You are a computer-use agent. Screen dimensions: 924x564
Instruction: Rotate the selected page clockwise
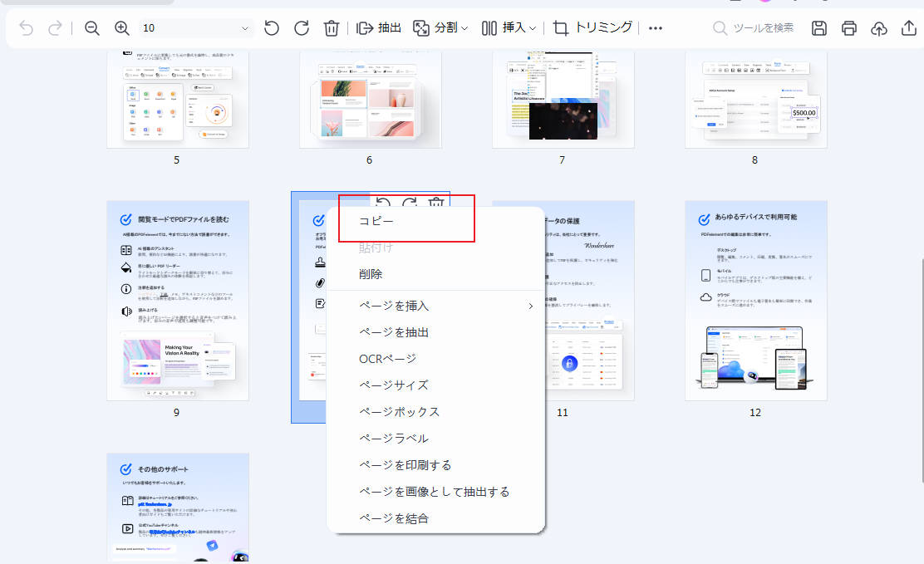tap(409, 202)
